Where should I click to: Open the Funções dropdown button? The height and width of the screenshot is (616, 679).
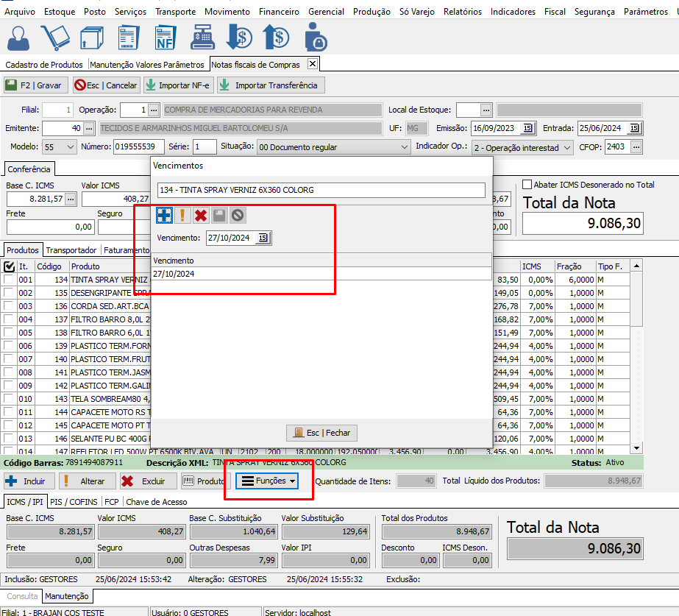click(x=269, y=481)
